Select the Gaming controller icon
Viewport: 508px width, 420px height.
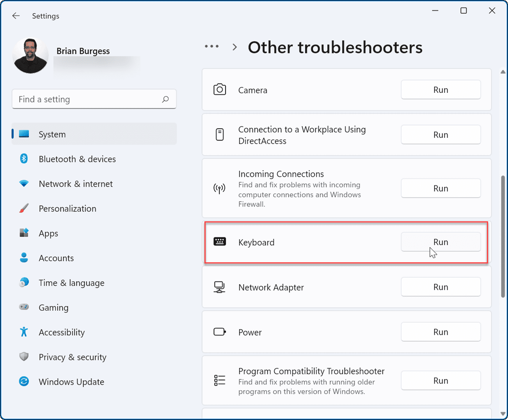[24, 307]
